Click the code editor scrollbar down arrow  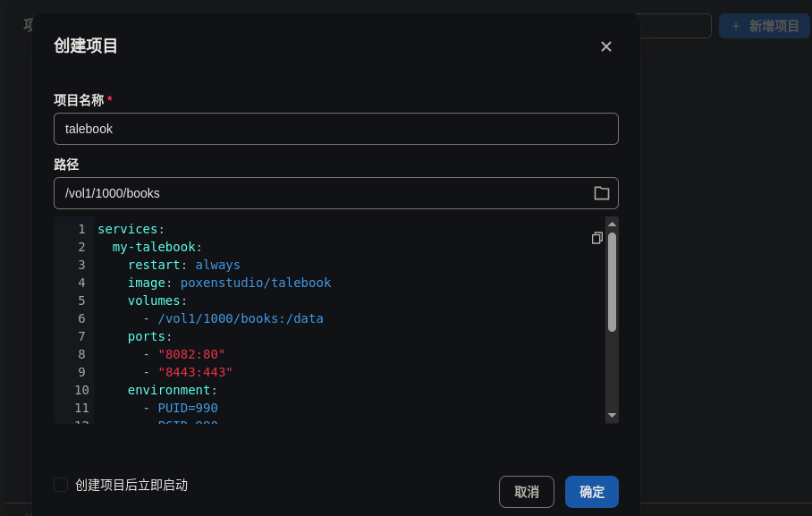point(612,416)
